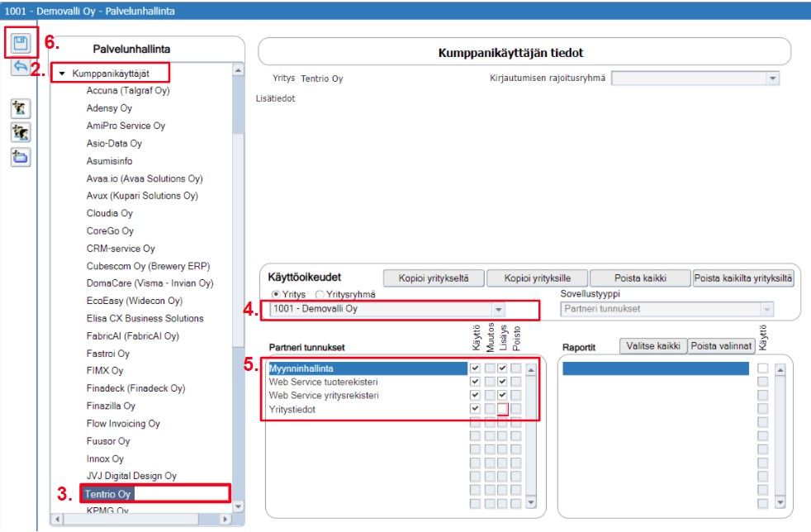Click the Poista valinnat button
The image size is (811, 532).
click(721, 345)
